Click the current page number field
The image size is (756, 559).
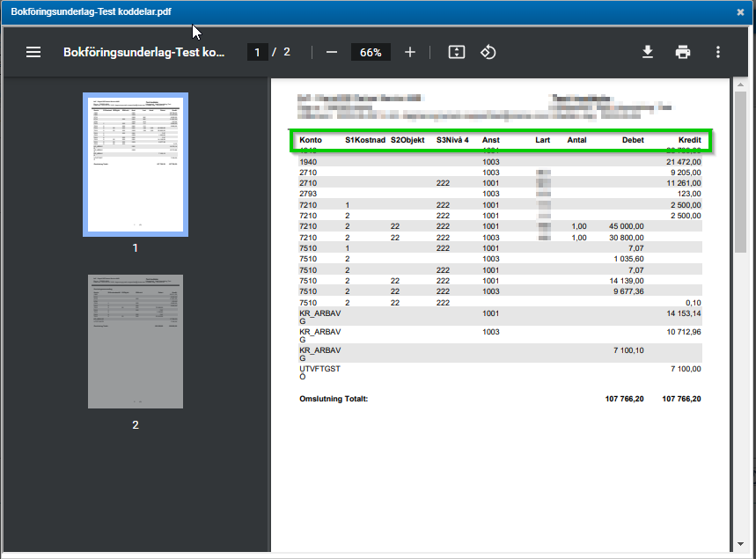click(x=258, y=52)
